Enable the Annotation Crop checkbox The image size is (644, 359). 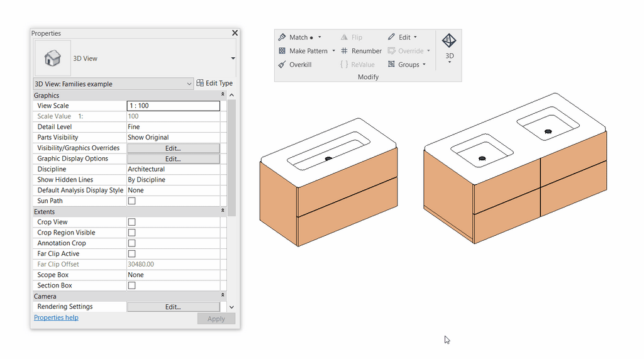[x=132, y=243]
